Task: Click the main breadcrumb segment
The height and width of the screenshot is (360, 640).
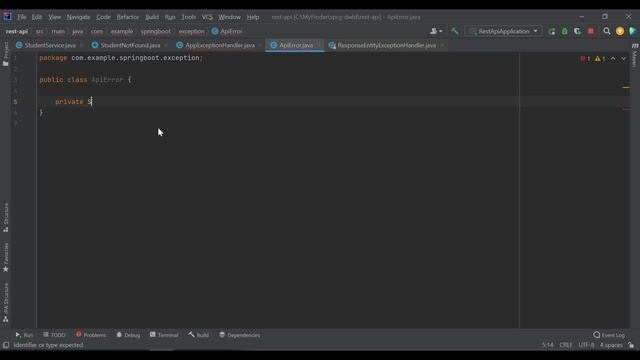Action: point(58,31)
